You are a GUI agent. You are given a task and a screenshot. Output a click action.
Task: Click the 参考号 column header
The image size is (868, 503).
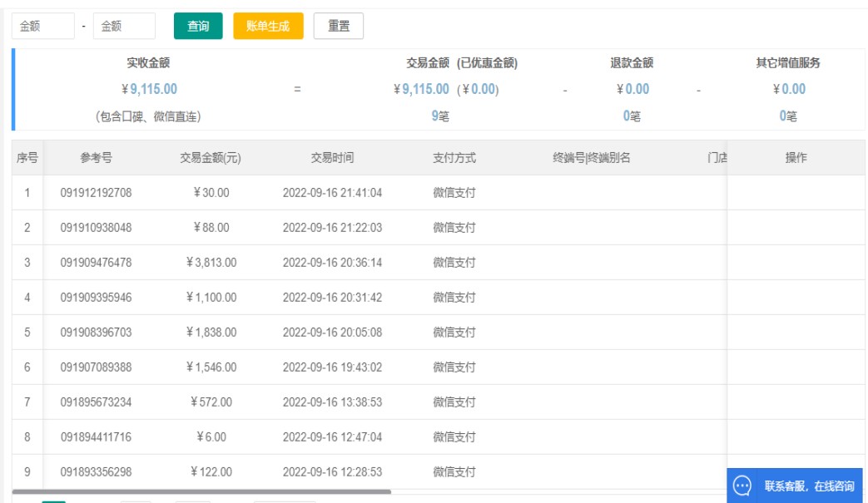coord(96,158)
